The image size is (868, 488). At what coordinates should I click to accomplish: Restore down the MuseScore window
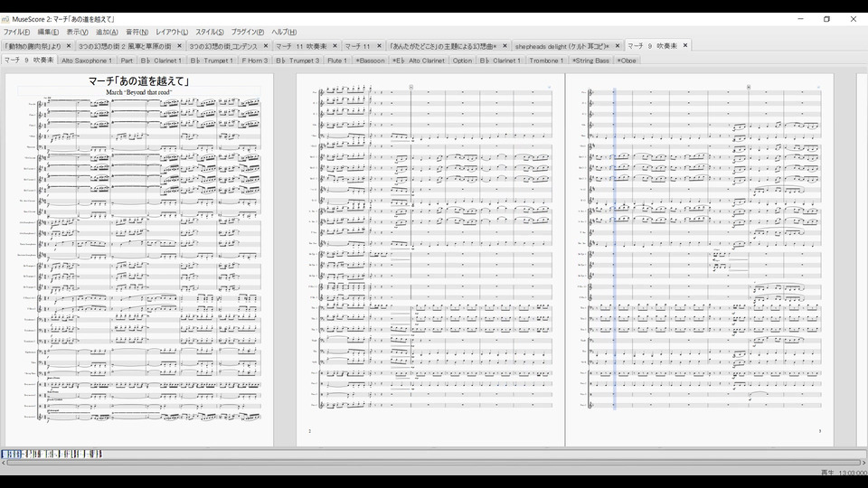[826, 19]
